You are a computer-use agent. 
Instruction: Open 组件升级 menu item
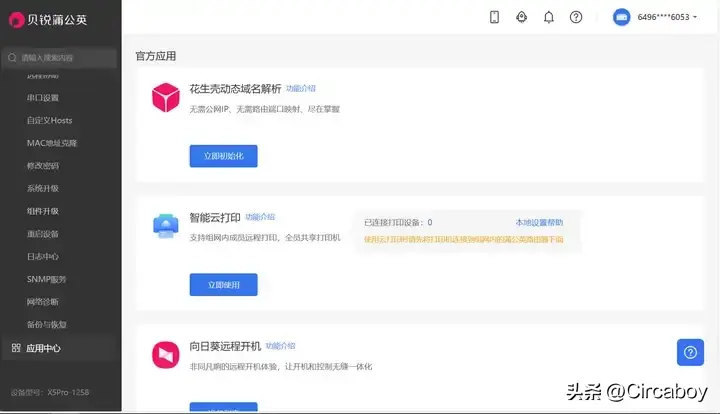coord(43,211)
